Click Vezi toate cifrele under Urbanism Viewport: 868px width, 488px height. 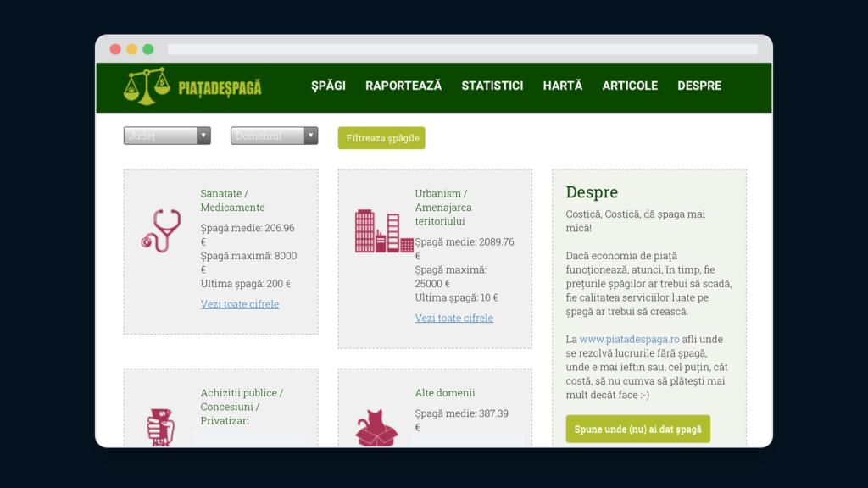coord(454,318)
